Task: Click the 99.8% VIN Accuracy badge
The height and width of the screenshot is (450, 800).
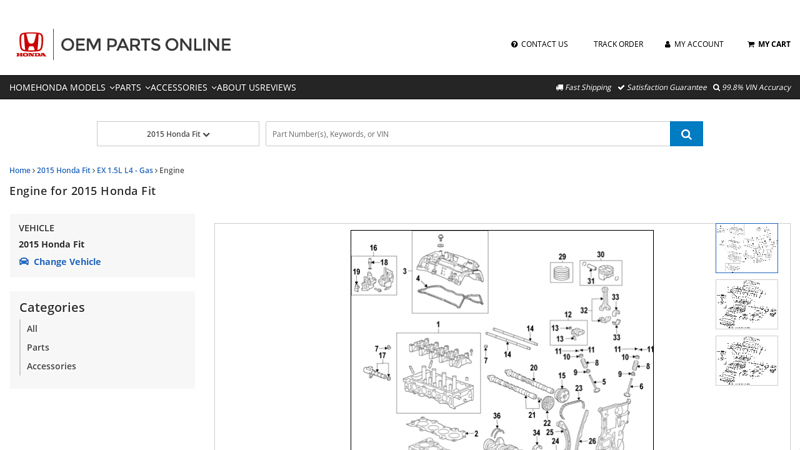Action: (751, 88)
